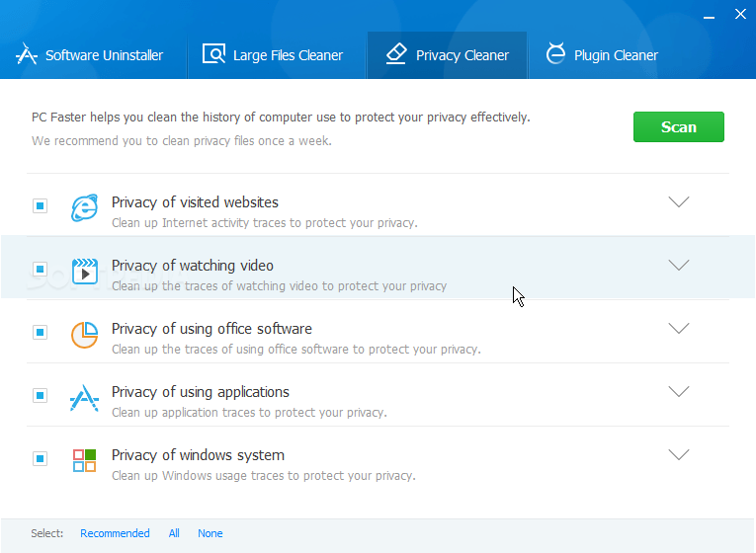The width and height of the screenshot is (756, 553).
Task: Click the eraser icon on the Privacy Cleaner tab
Action: tap(396, 54)
